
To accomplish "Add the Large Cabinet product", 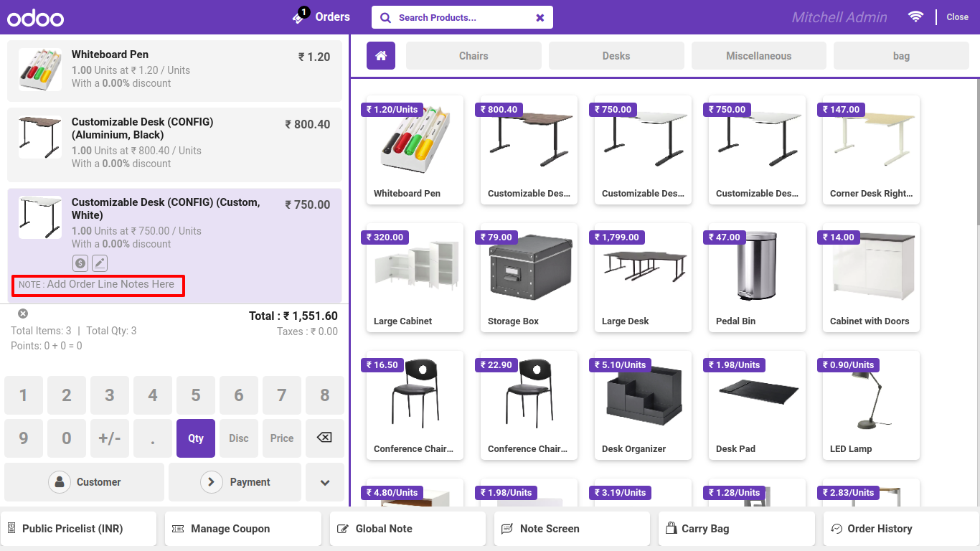I will point(415,278).
